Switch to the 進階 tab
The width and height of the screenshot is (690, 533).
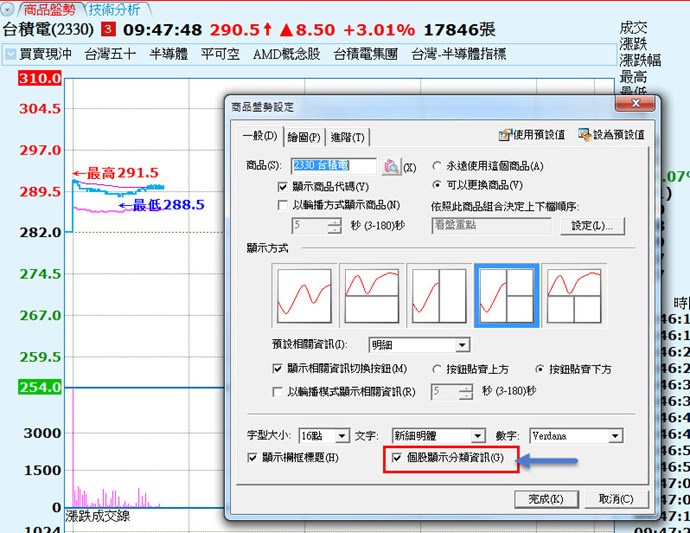347,137
